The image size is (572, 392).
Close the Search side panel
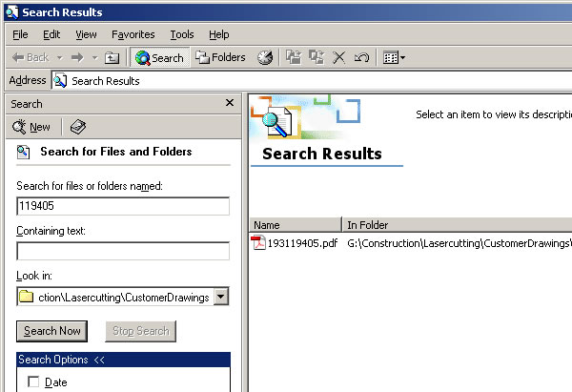229,103
